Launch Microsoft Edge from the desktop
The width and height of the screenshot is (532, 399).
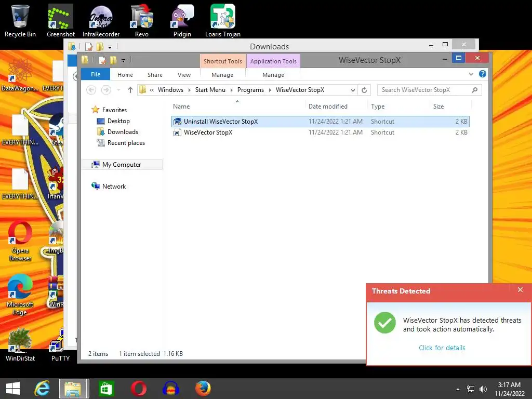(20, 295)
